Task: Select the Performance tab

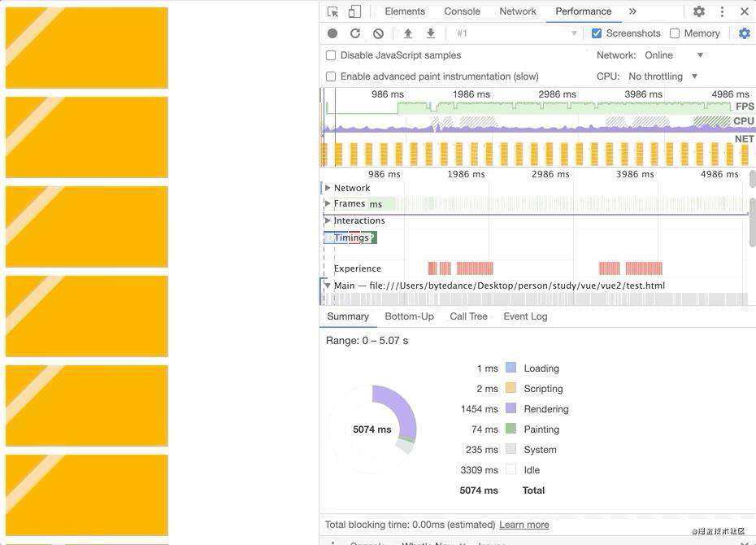Action: pyautogui.click(x=584, y=11)
